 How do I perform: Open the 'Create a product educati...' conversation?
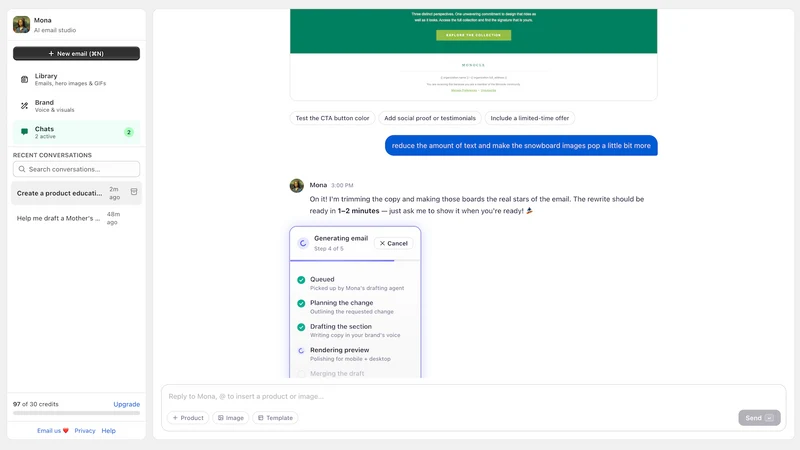click(77, 193)
